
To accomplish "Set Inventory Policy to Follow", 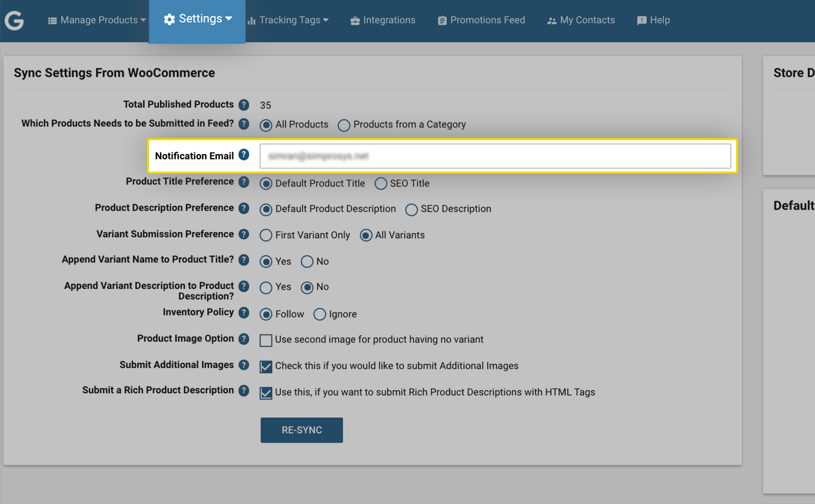I will pyautogui.click(x=266, y=314).
